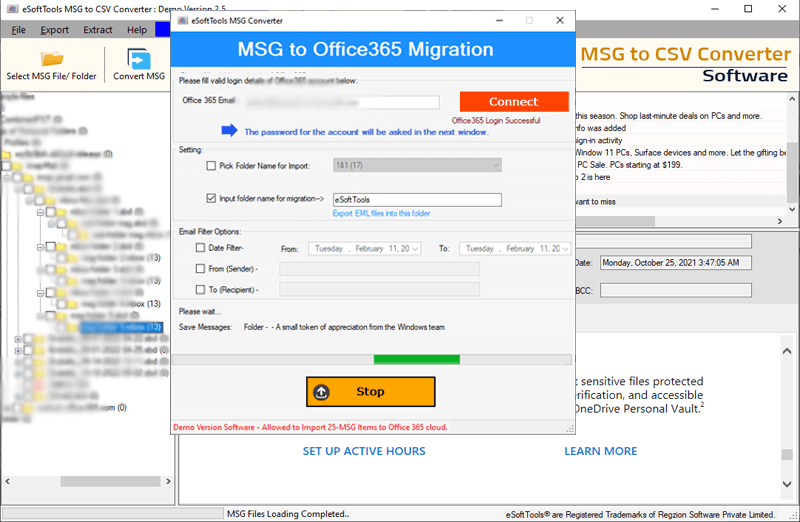800x522 pixels.
Task: Enable the Pick Folder Name for Import checkbox
Action: click(211, 166)
